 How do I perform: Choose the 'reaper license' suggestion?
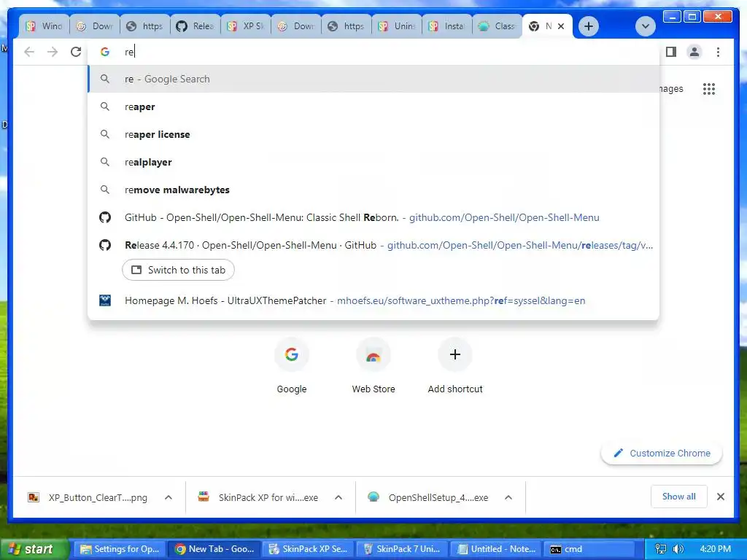(374, 134)
